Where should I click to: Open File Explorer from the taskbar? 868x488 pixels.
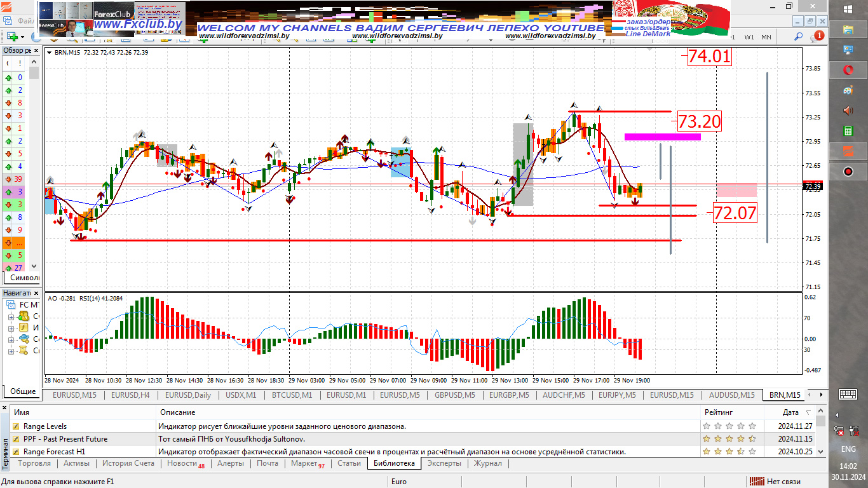click(x=848, y=29)
